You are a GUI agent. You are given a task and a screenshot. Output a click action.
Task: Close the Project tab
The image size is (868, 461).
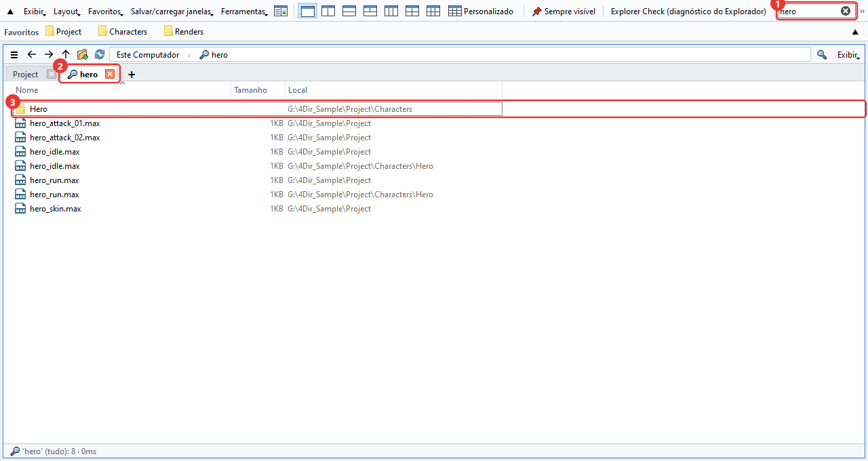52,75
